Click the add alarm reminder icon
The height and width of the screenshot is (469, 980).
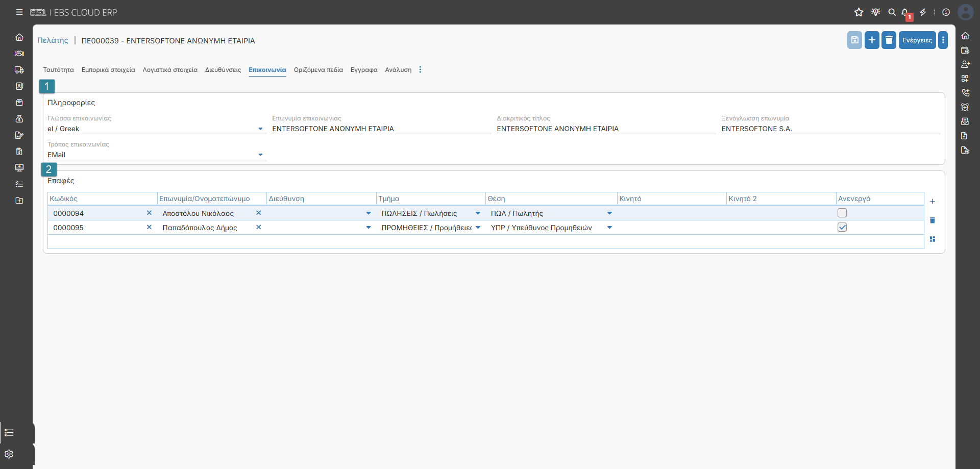965,107
